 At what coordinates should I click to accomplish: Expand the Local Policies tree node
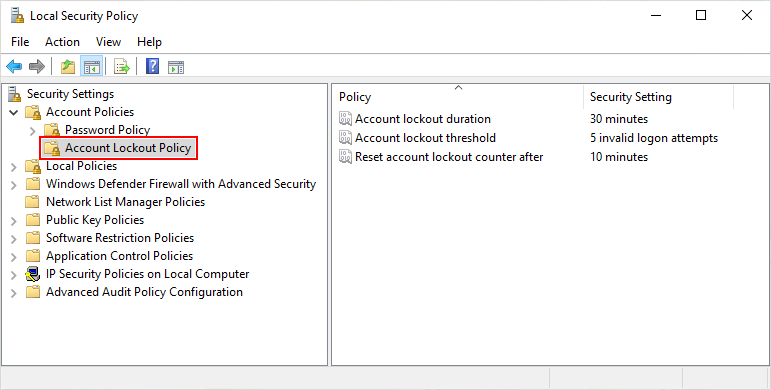[x=14, y=167]
